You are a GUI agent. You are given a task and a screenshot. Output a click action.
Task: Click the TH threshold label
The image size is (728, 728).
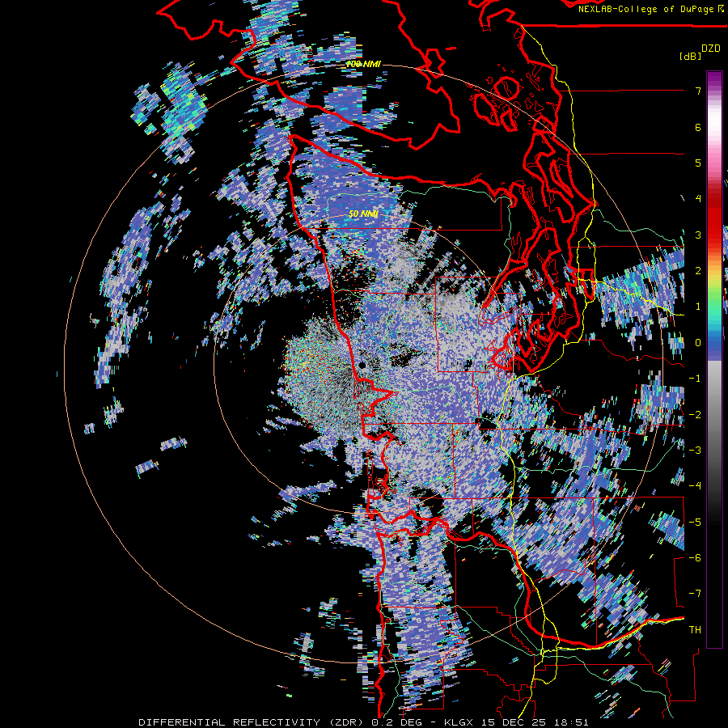[695, 630]
